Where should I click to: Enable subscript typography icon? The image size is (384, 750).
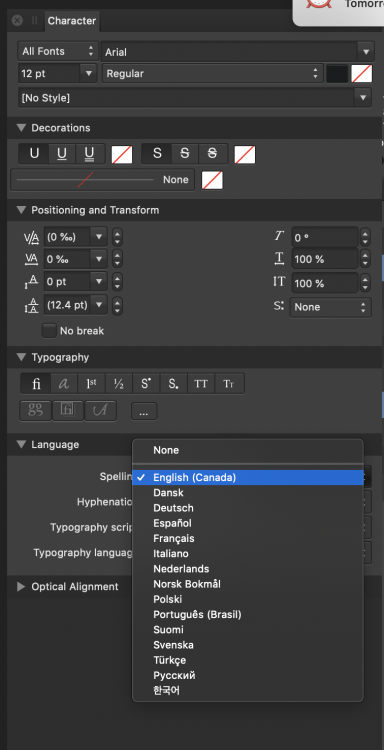[x=174, y=384]
